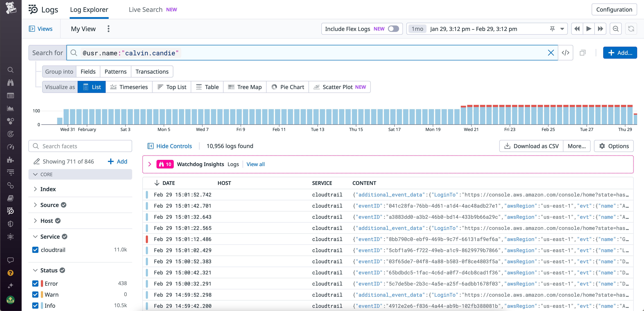Uncheck the cloudtrail service filter
The height and width of the screenshot is (311, 644).
(35, 250)
